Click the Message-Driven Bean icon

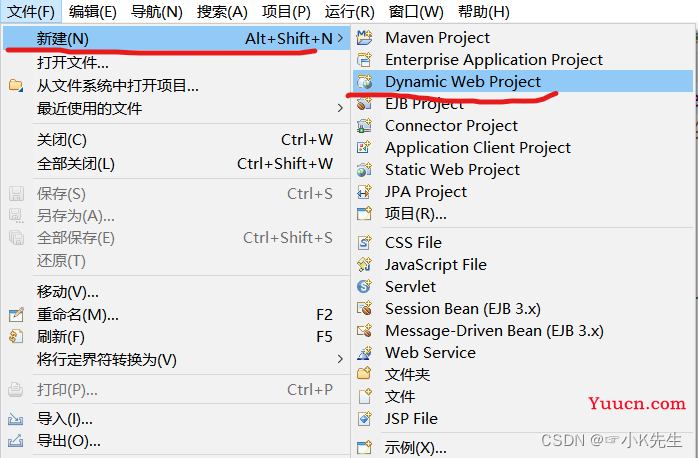365,331
